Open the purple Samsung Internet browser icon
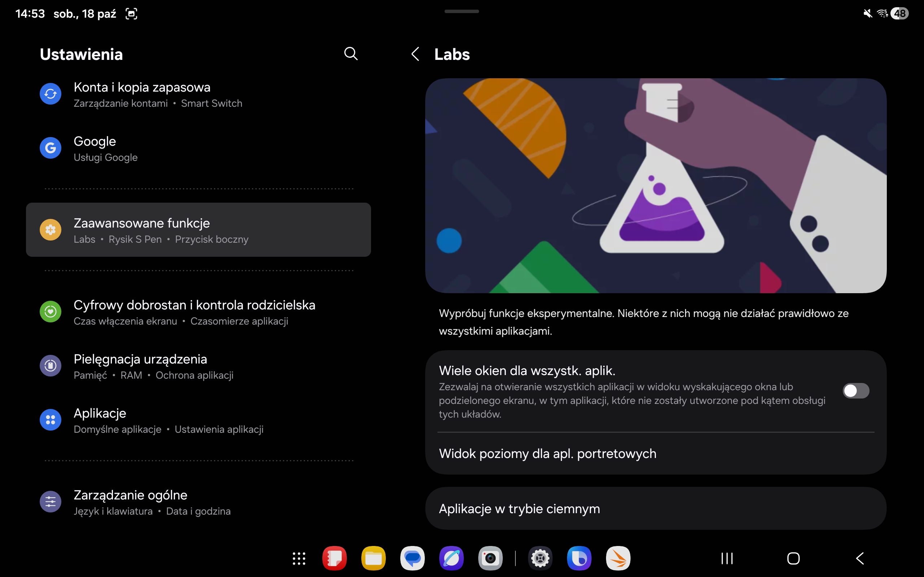 451,558
